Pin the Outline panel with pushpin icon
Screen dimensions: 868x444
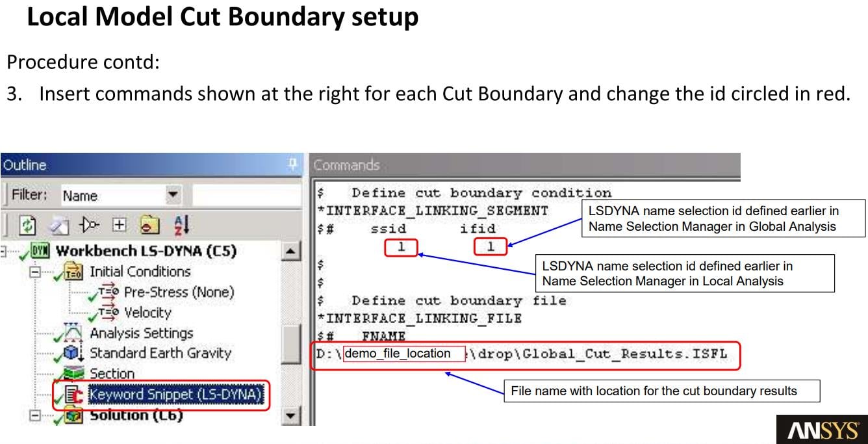click(292, 164)
